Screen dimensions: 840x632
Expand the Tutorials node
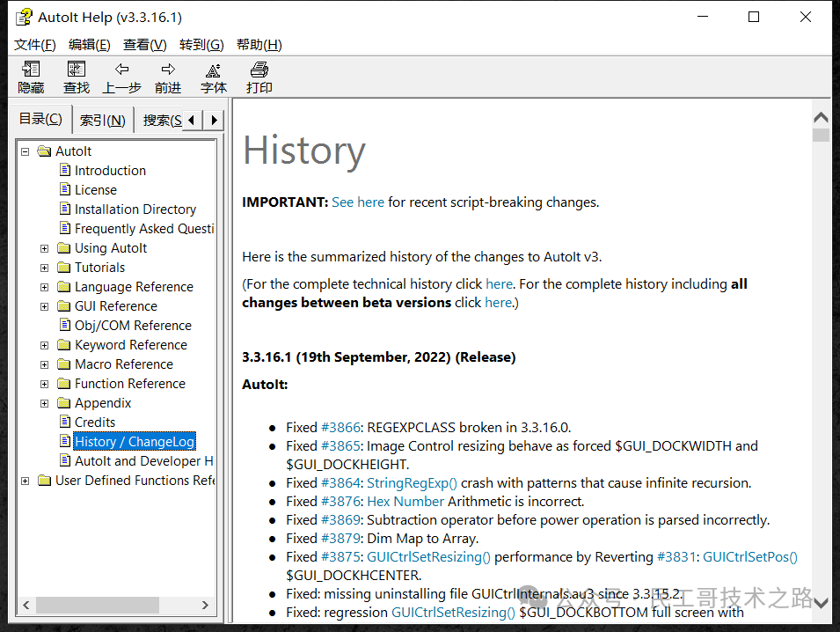click(x=45, y=268)
